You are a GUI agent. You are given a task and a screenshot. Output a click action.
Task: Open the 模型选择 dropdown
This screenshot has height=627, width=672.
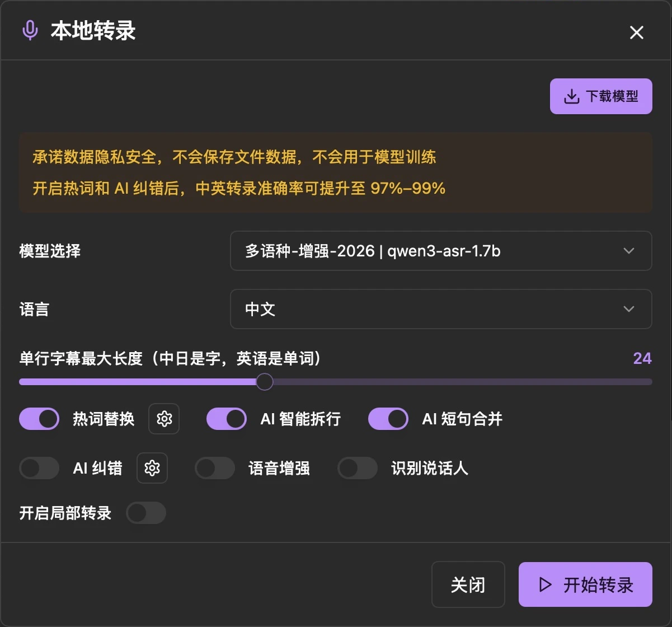coord(441,251)
